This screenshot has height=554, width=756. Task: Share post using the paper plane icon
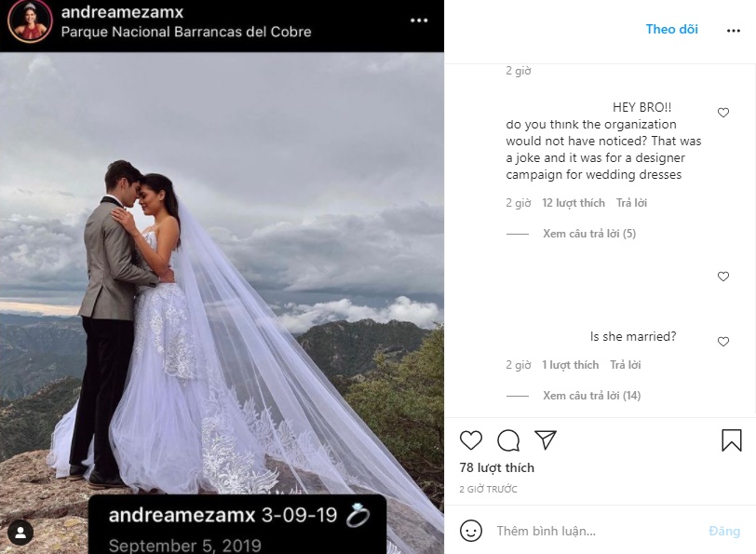pyautogui.click(x=546, y=439)
